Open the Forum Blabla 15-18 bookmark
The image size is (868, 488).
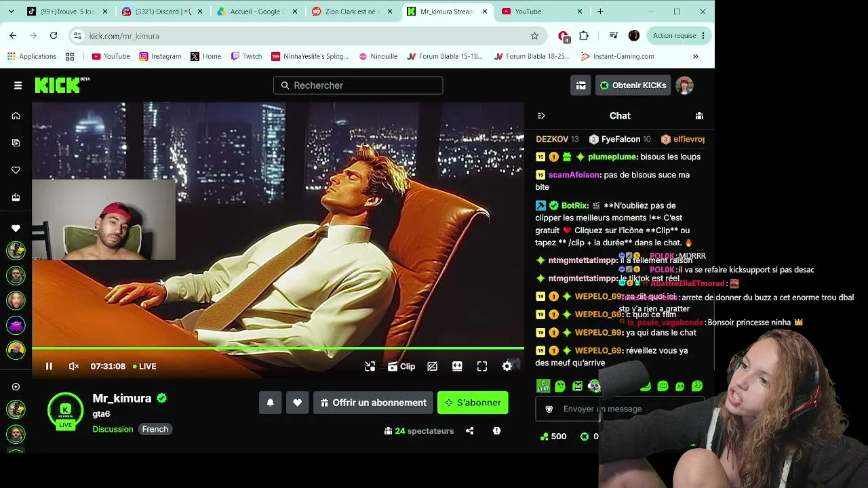point(445,56)
